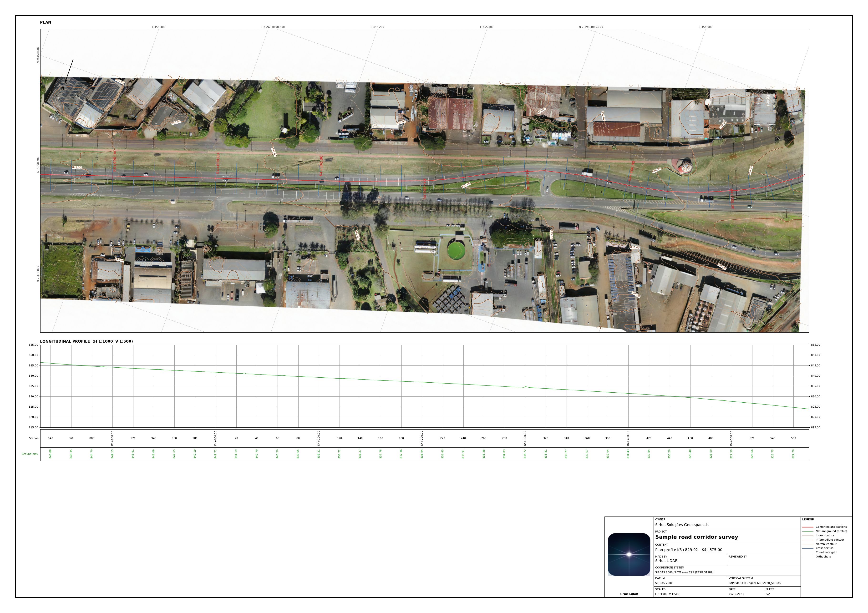868x613 pixels.
Task: Click the LEGEND heading
Action: click(808, 519)
